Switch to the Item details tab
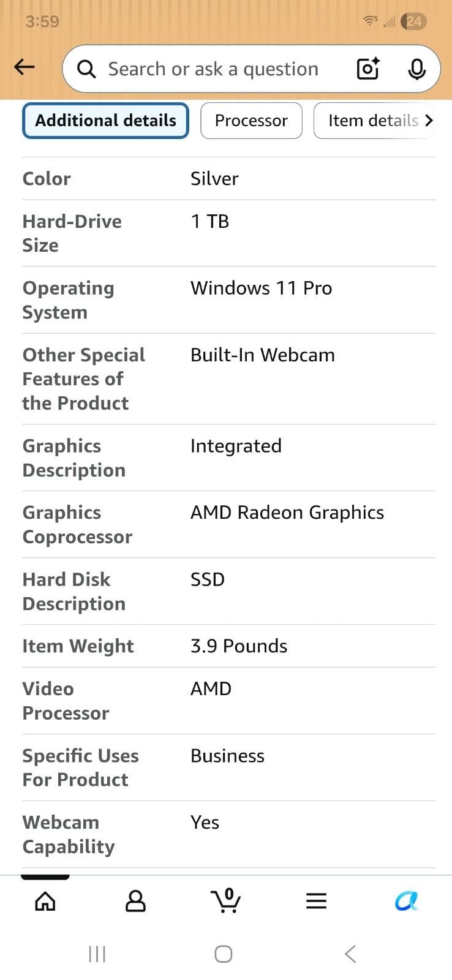 pos(373,121)
